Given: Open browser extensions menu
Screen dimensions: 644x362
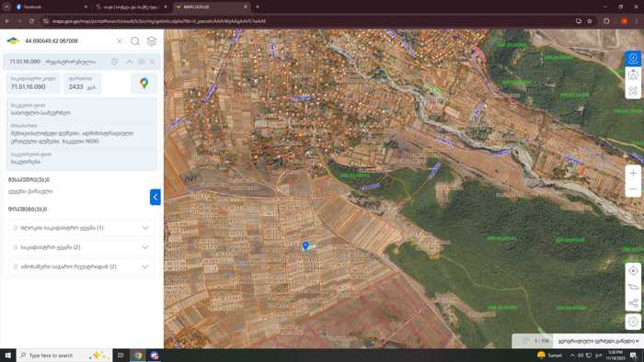Looking at the screenshot, I should [x=606, y=21].
